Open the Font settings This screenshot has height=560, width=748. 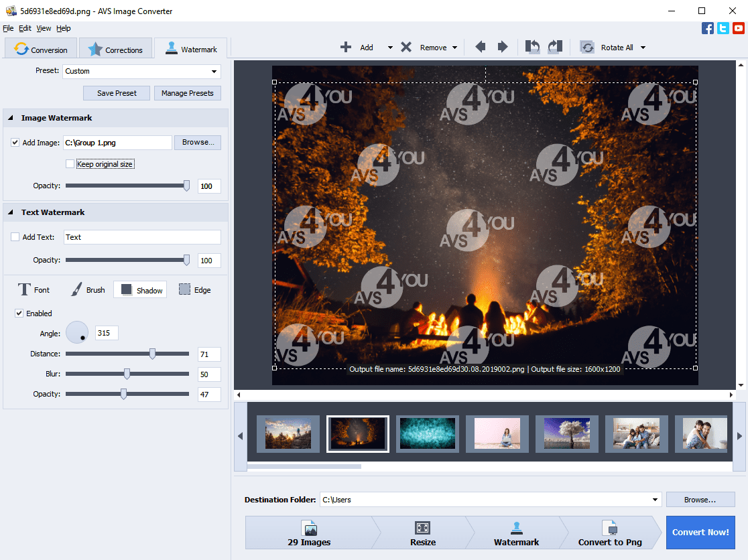click(x=34, y=290)
